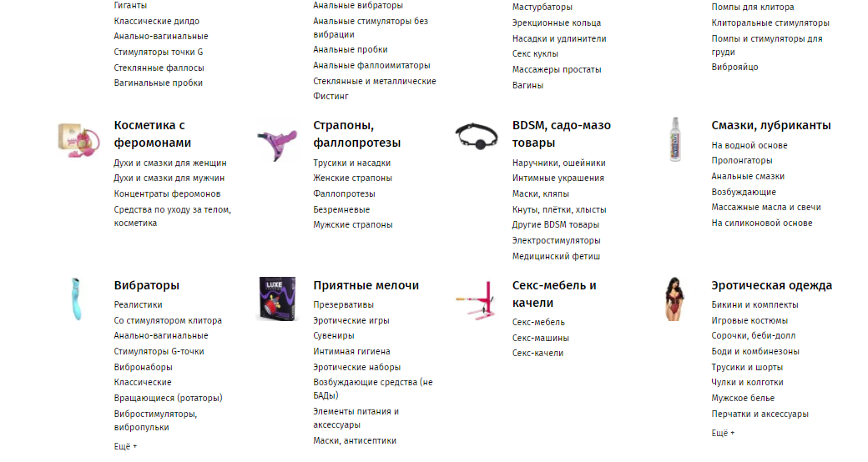Choose the Игровые костюмы subcategory
This screenshot has width=868, height=462.
click(749, 320)
